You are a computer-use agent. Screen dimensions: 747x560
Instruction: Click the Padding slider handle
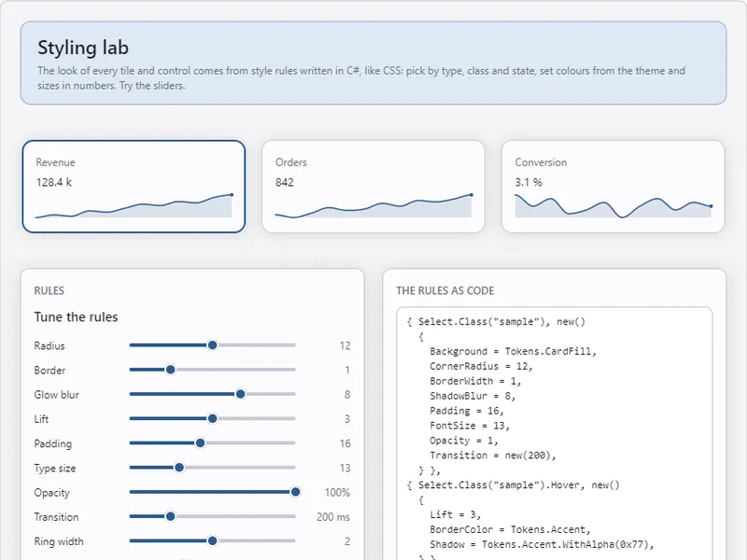tap(200, 442)
